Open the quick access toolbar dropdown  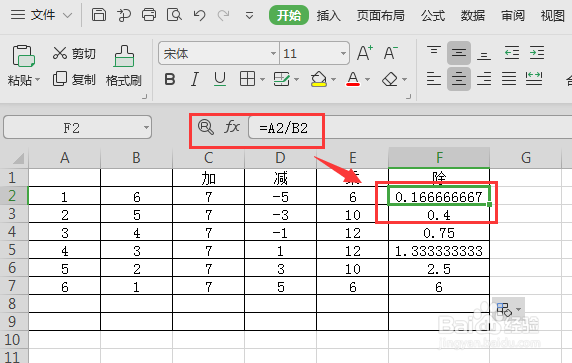click(x=250, y=16)
